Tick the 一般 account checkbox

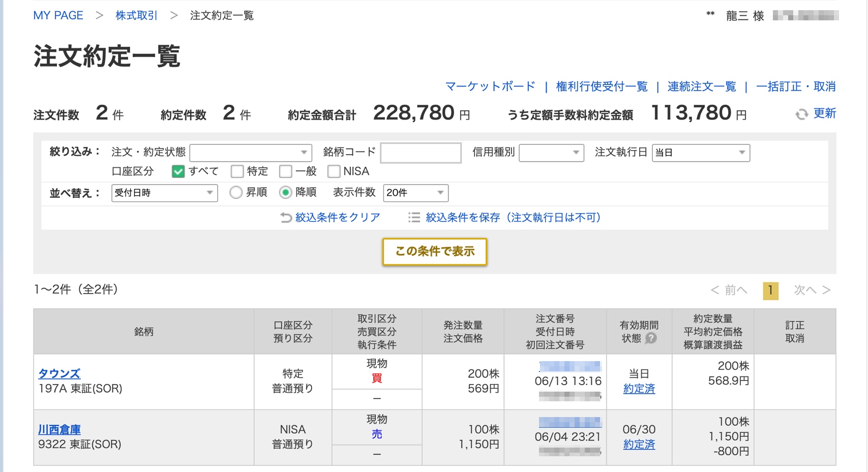click(285, 171)
